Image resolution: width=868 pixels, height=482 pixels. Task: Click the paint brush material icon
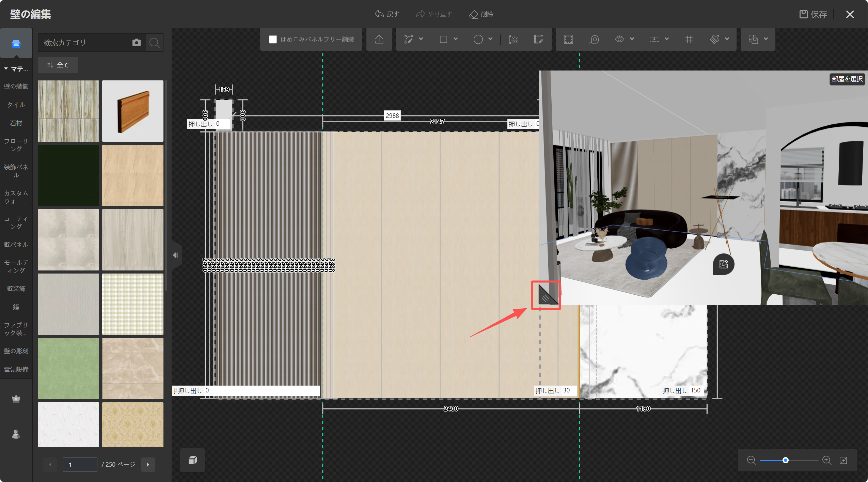715,40
